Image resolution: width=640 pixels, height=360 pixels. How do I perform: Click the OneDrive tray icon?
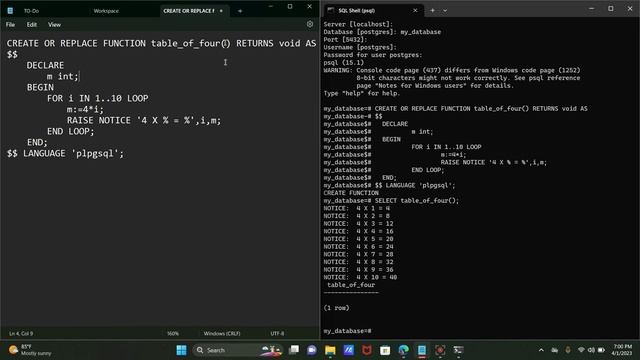pyautogui.click(x=555, y=350)
